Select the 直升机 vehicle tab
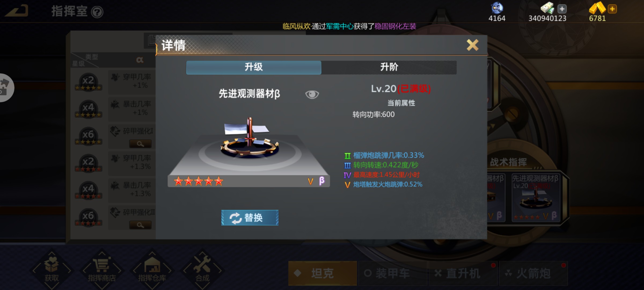 (463, 273)
